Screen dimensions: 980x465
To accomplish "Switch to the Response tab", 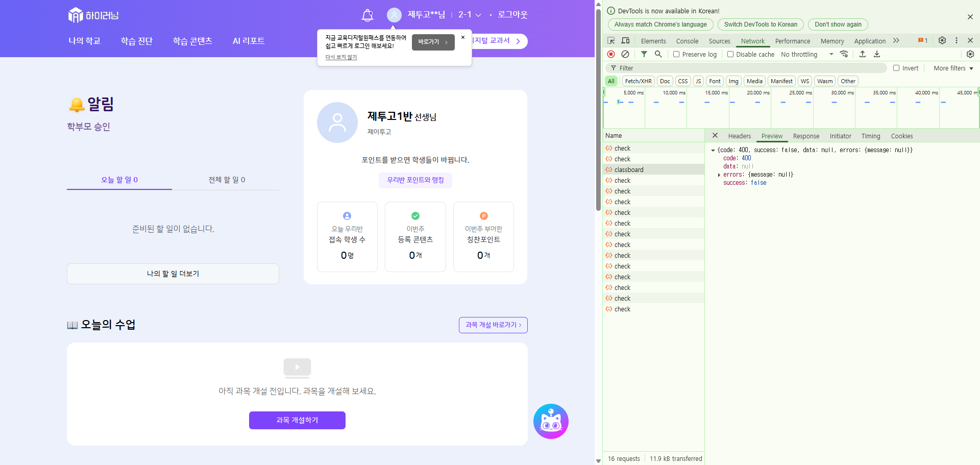I will tap(806, 136).
